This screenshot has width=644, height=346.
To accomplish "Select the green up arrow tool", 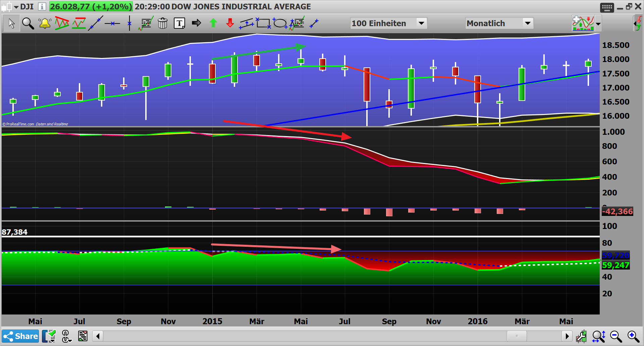I will 213,23.
